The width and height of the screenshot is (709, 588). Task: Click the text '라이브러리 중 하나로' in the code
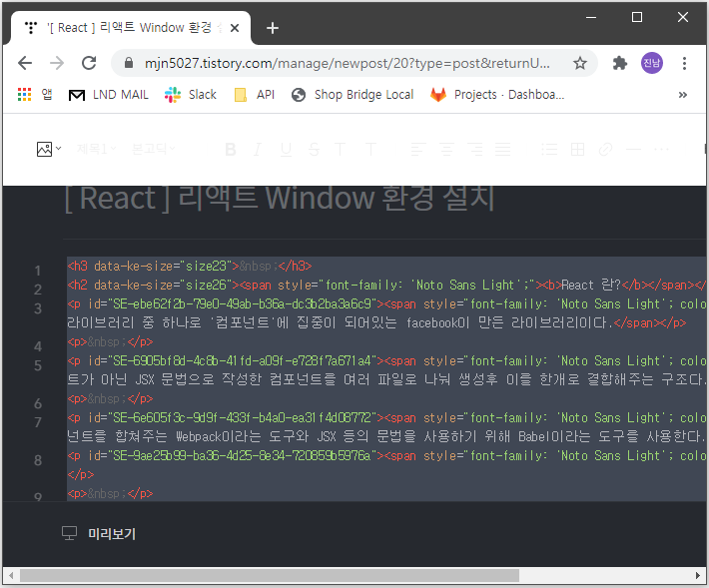point(134,323)
